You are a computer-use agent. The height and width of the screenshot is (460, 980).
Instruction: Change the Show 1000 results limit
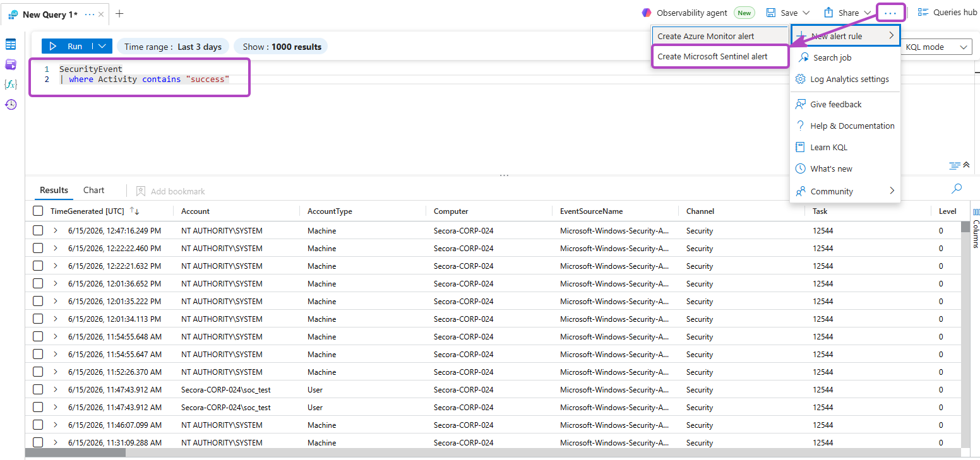(282, 47)
